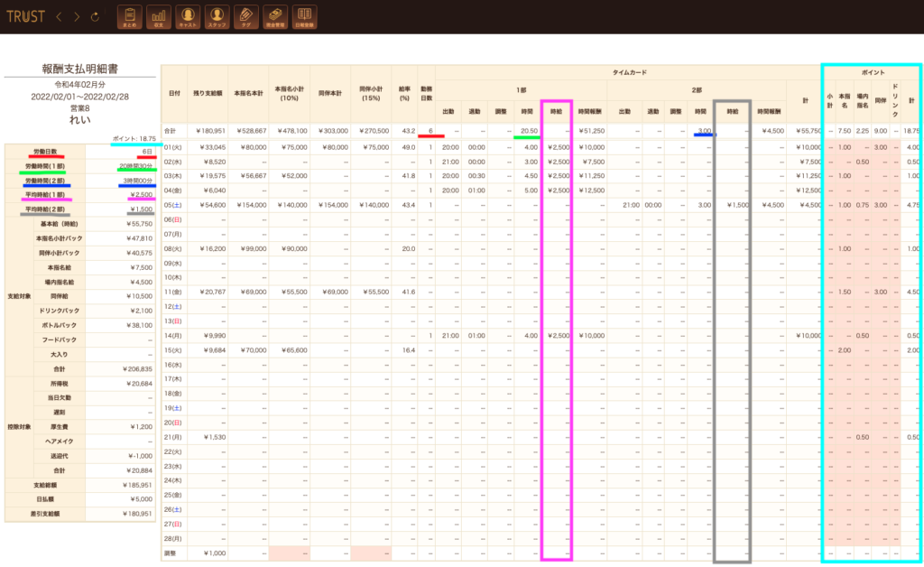Click the ¥33,045 cell on 01(火)
Screen dimensions: 924x567
[x=213, y=147]
